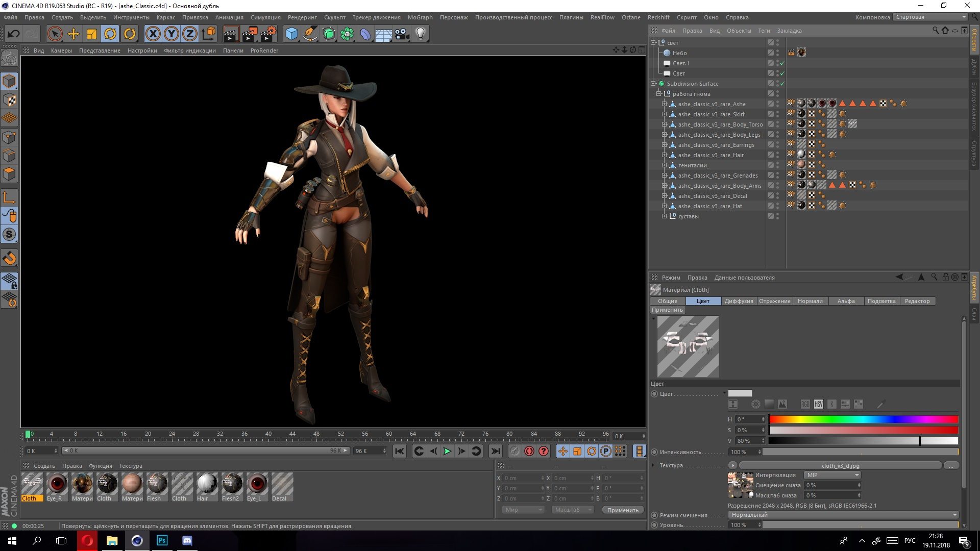Screen dimensions: 980x551
Task: Expand ashe_classic_v3_rare_Hair object
Action: 664,155
